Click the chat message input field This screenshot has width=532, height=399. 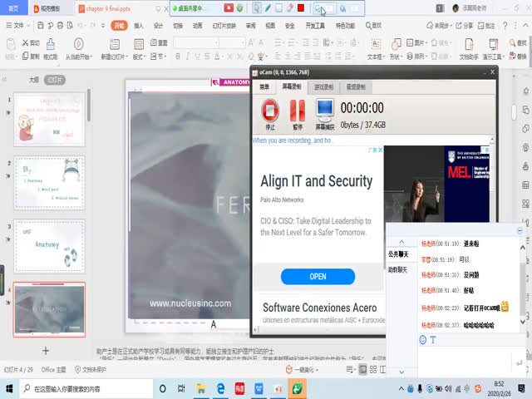point(465,362)
